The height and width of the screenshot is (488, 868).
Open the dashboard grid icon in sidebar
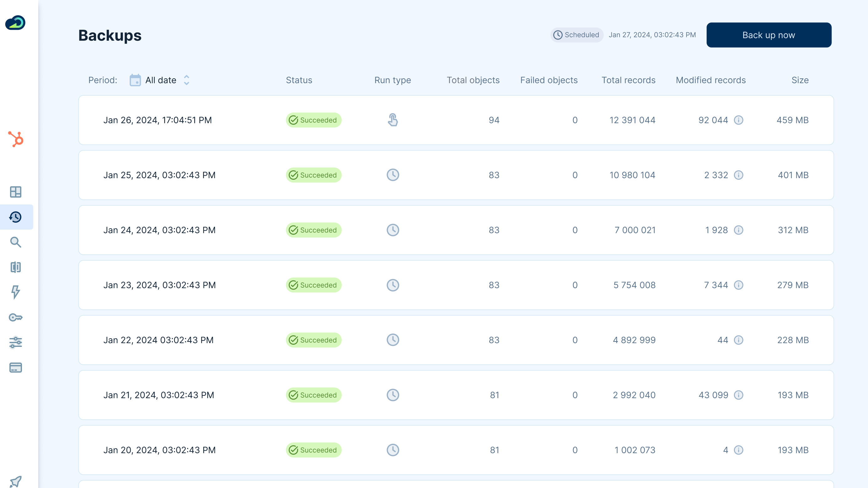pos(16,192)
